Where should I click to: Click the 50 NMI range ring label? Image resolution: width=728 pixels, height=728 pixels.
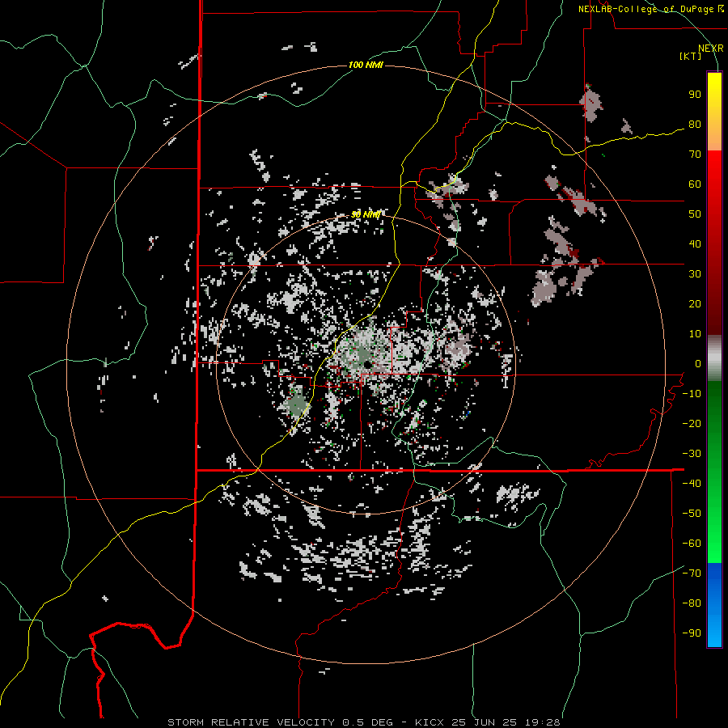click(x=366, y=214)
